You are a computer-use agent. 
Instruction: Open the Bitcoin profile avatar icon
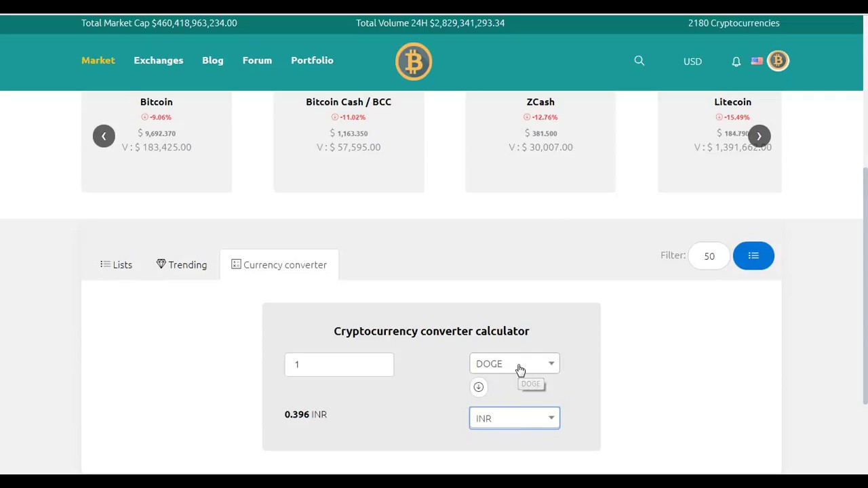[778, 61]
